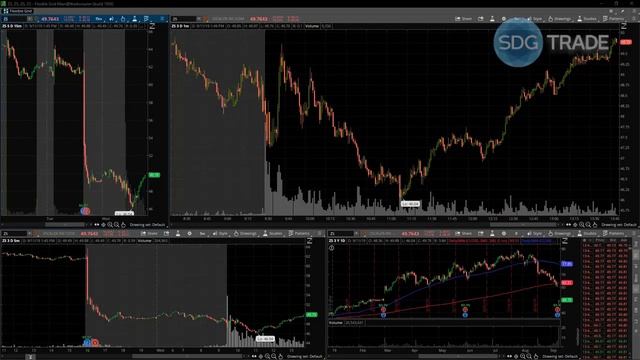
Task: Click zoom-out magnifier below bottom-left chart
Action: point(274,356)
